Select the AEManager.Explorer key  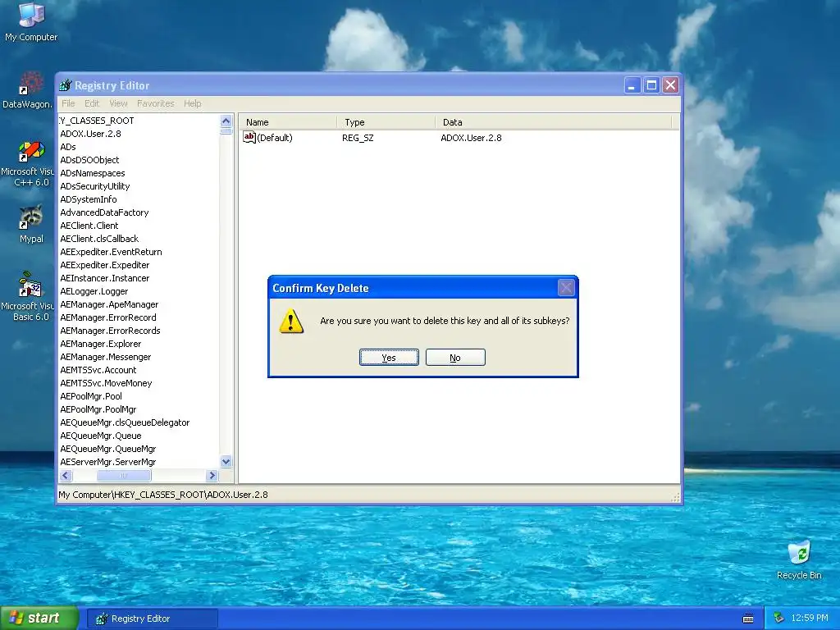pyautogui.click(x=101, y=344)
